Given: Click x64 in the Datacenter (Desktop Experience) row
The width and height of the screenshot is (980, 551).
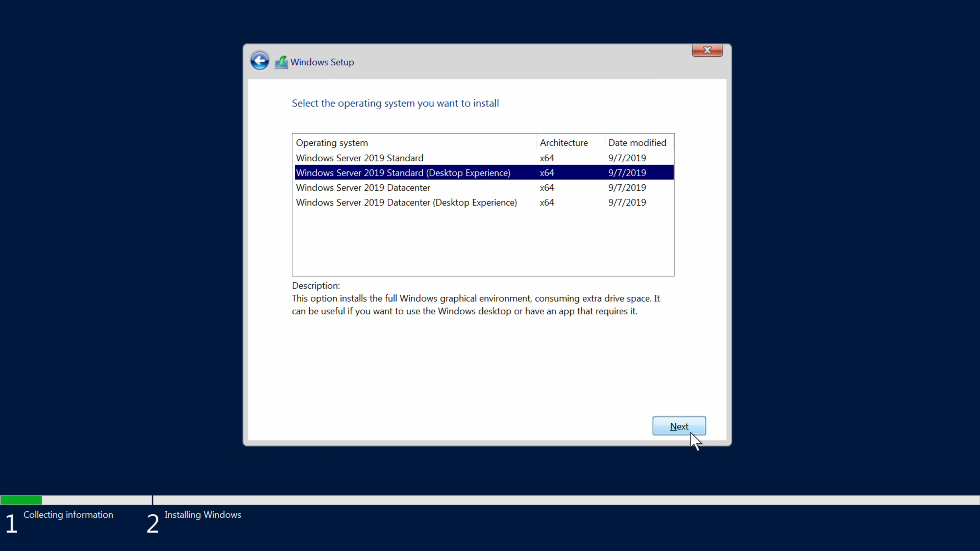Looking at the screenshot, I should [547, 202].
